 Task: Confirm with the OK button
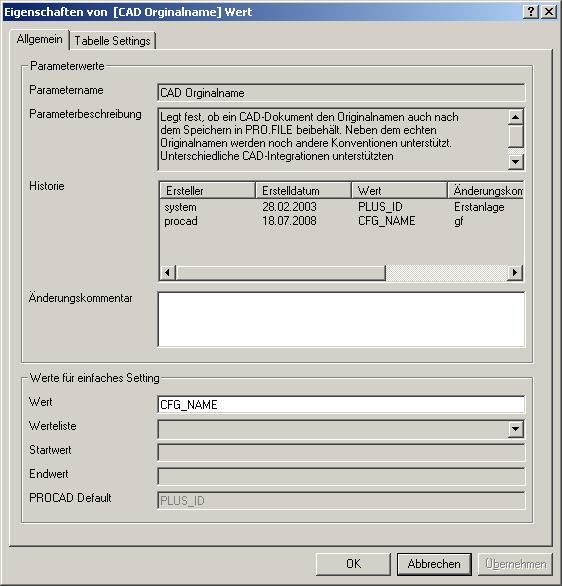tap(353, 564)
